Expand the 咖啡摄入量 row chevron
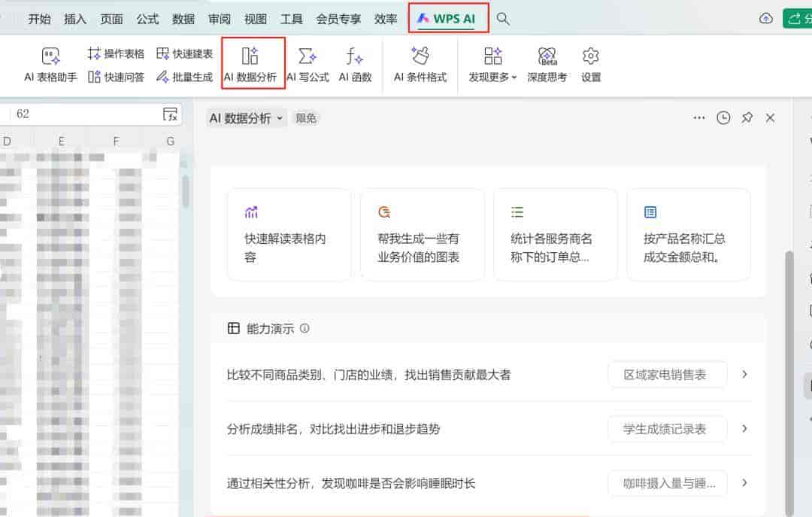The height and width of the screenshot is (517, 812). pyautogui.click(x=744, y=483)
